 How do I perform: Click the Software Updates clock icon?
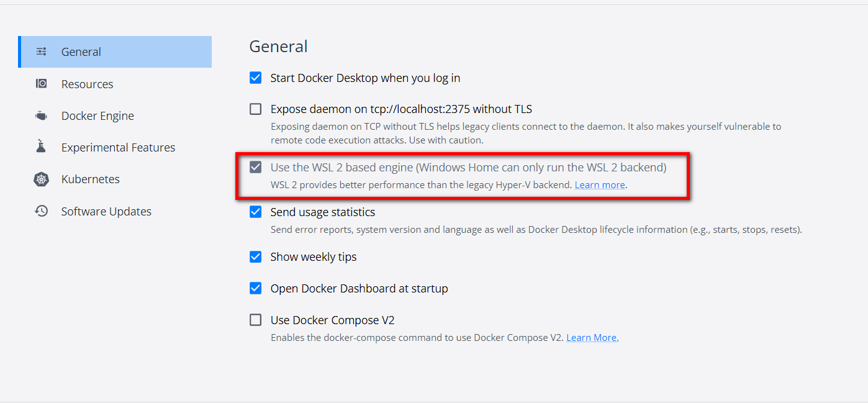point(42,211)
